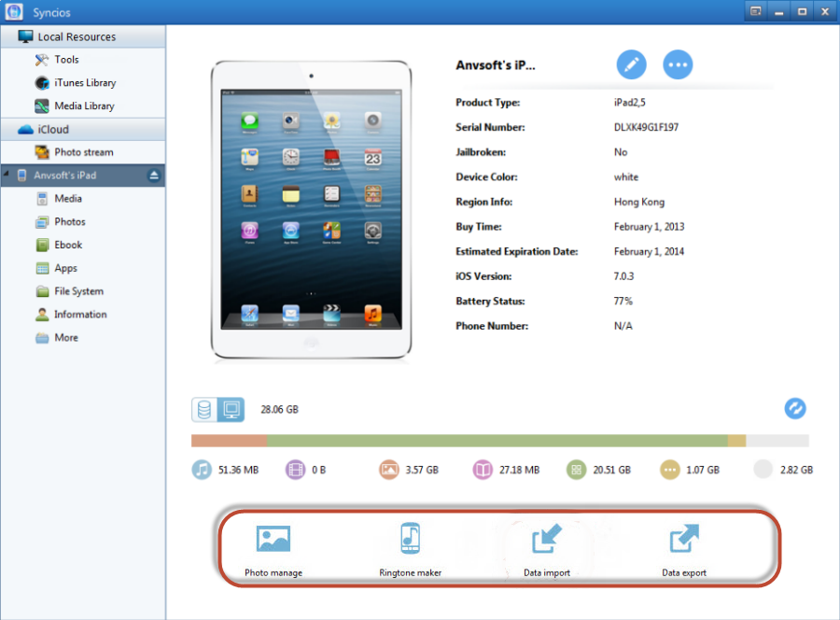Click the other data size 1.07 GB

coord(703,470)
